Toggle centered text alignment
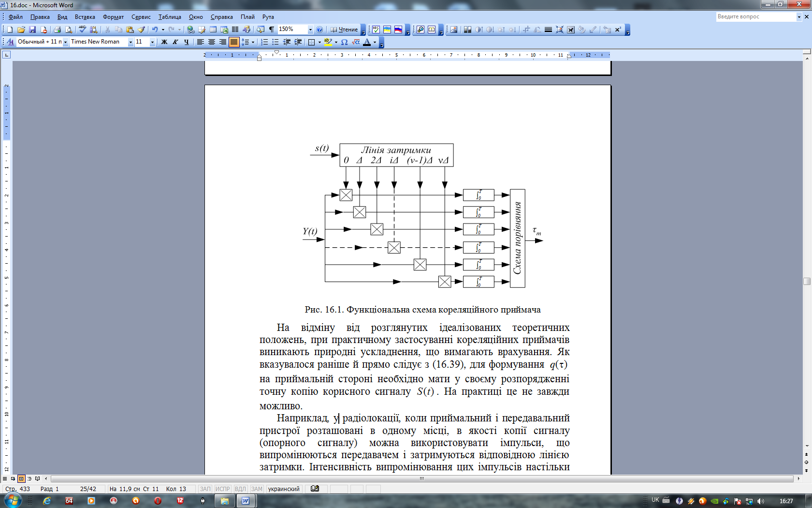Screen dimensions: 812x508 point(212,42)
